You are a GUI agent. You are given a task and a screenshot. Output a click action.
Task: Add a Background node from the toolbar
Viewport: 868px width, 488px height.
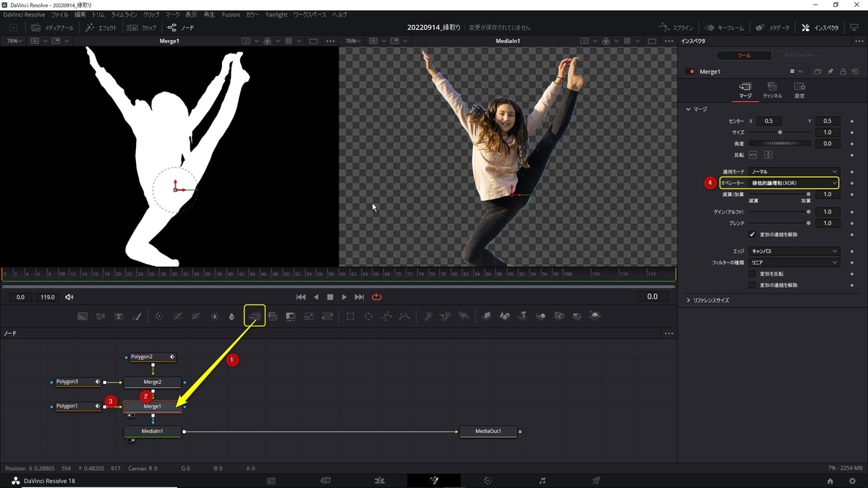pyautogui.click(x=82, y=316)
